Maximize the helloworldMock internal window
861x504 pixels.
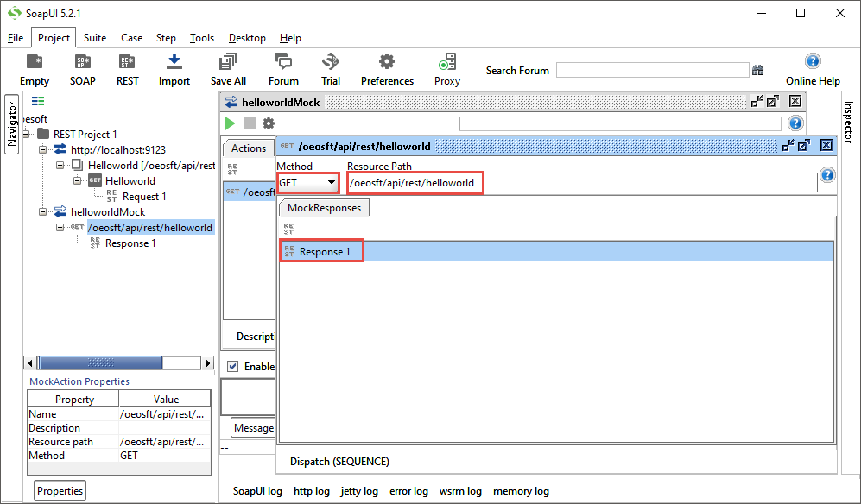click(773, 101)
